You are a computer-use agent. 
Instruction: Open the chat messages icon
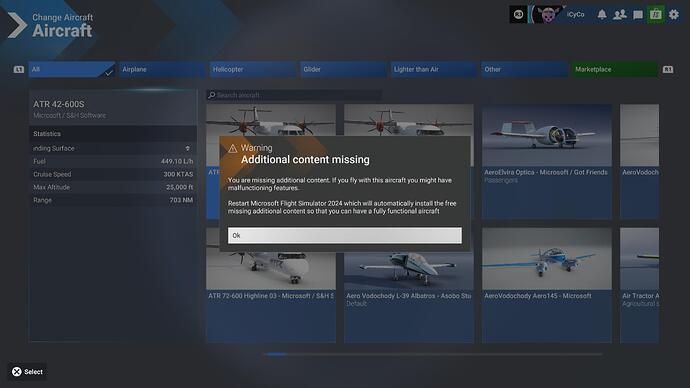tap(638, 15)
